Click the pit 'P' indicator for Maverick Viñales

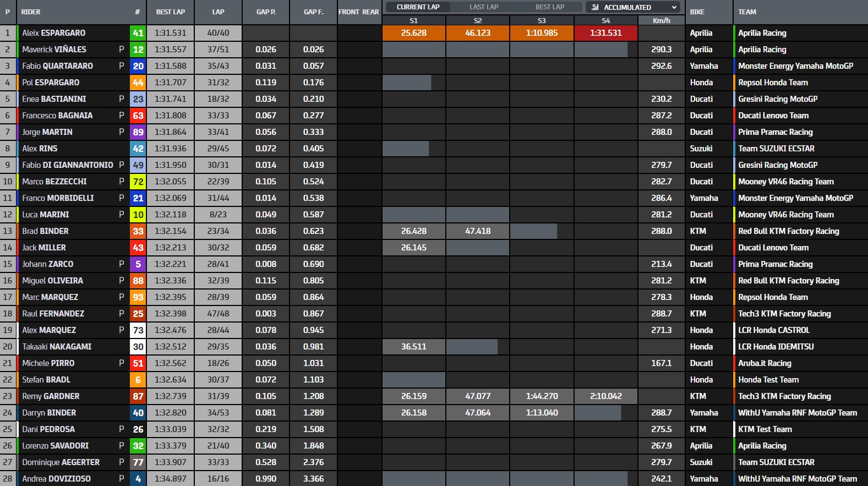122,50
